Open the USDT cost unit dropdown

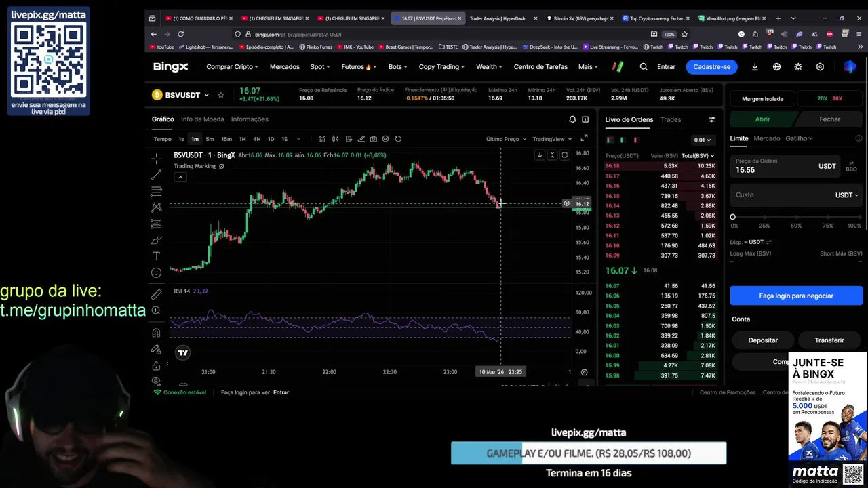(x=846, y=195)
